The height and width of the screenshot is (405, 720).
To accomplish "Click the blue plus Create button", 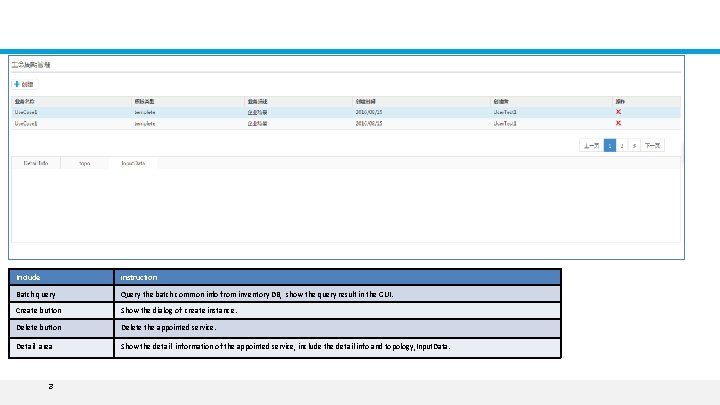I will (24, 84).
